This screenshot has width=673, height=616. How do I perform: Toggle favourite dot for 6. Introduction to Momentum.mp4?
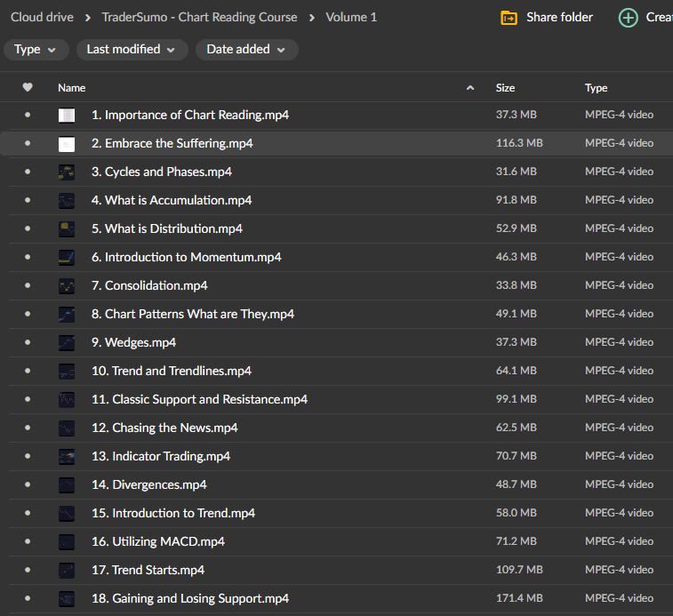pos(28,257)
